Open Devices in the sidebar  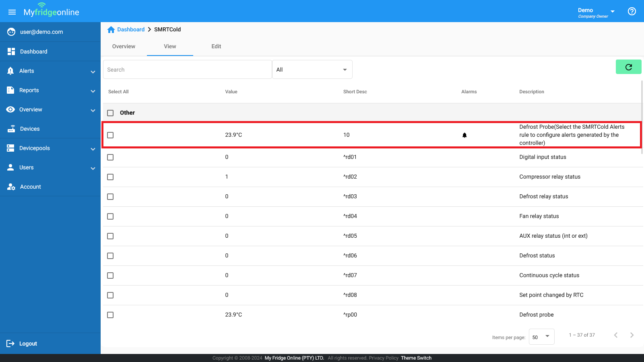(x=50, y=129)
